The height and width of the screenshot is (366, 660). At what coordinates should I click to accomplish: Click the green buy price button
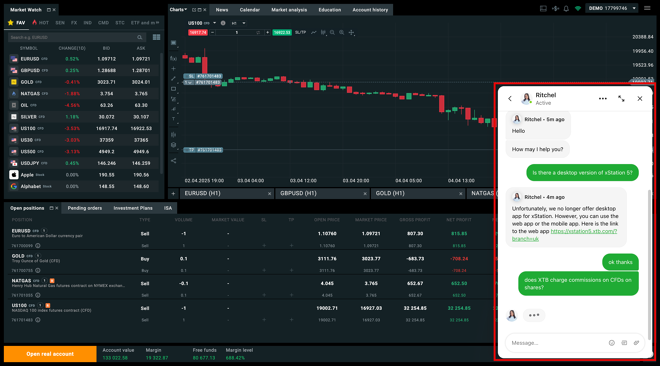click(x=282, y=32)
